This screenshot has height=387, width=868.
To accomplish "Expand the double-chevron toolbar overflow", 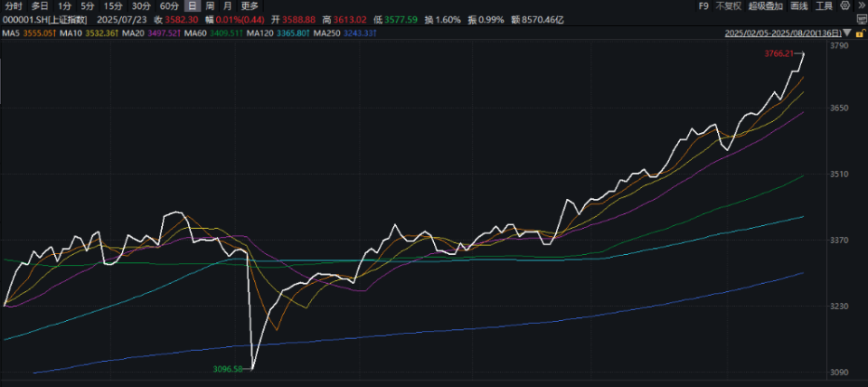I will (x=862, y=5).
